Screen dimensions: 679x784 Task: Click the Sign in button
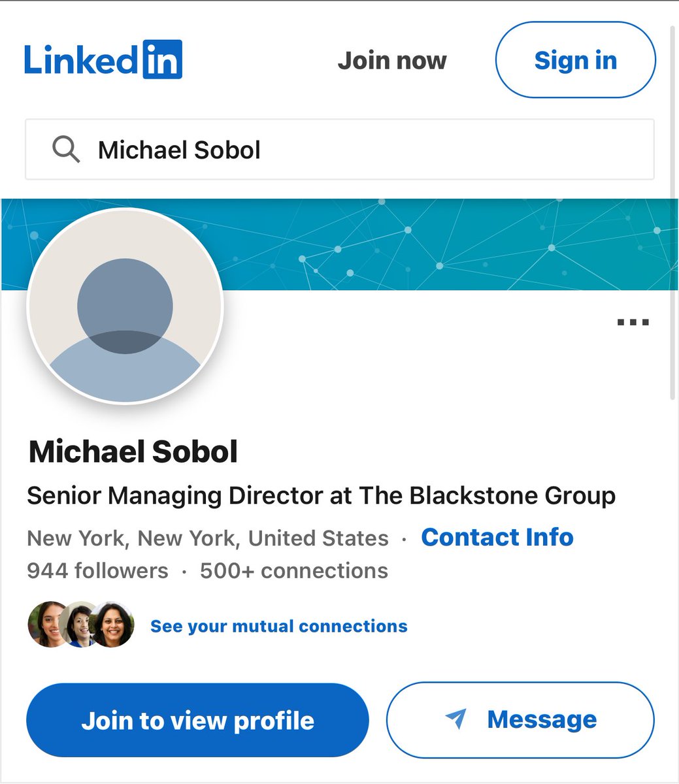pyautogui.click(x=576, y=60)
